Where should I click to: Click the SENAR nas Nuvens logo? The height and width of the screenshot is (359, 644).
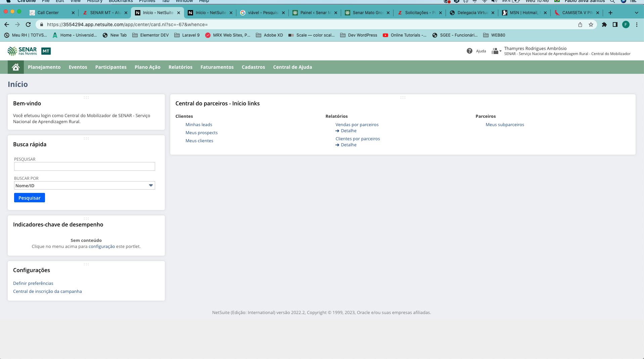pos(22,51)
